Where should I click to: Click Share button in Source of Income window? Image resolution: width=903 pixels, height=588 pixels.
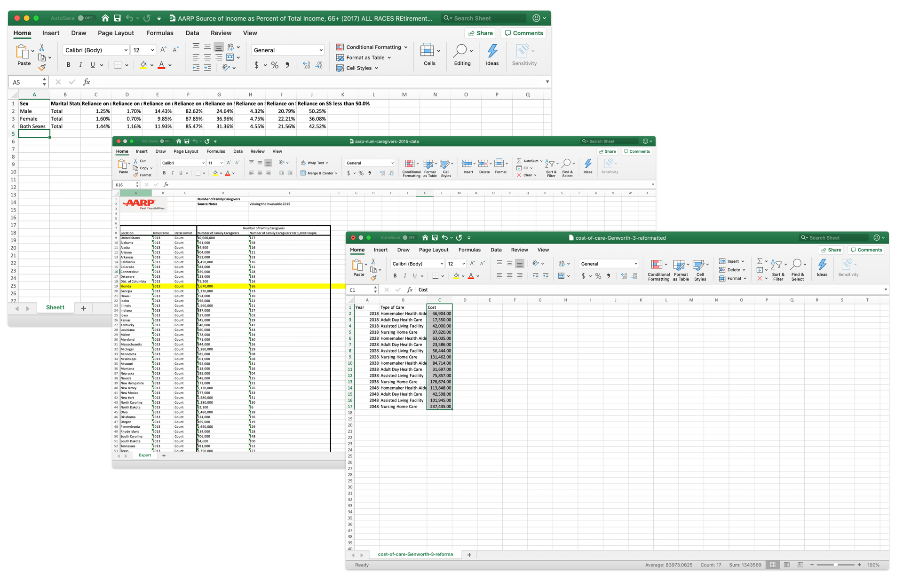click(x=480, y=33)
